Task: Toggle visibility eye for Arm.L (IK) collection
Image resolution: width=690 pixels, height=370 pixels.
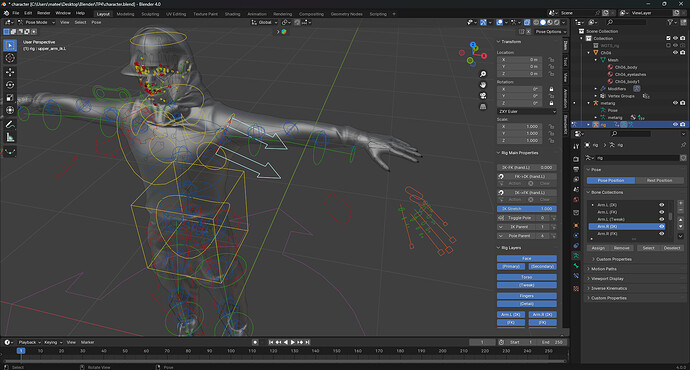Action: click(x=661, y=205)
